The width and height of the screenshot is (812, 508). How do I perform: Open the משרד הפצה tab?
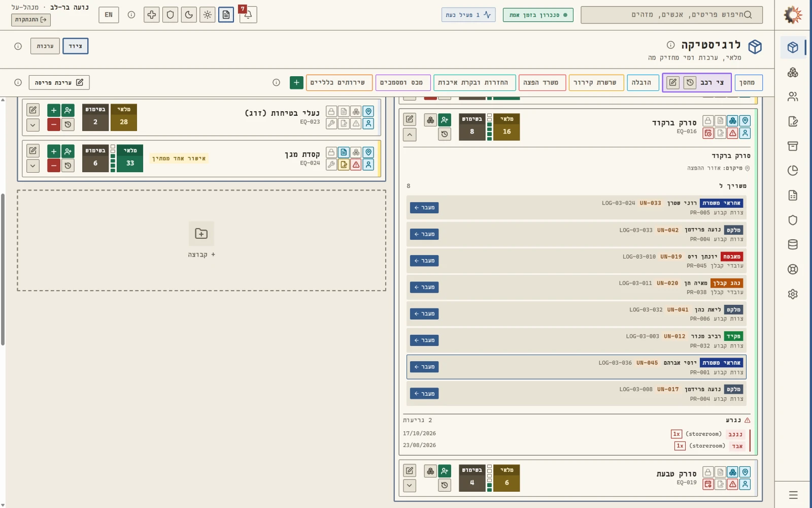point(542,82)
